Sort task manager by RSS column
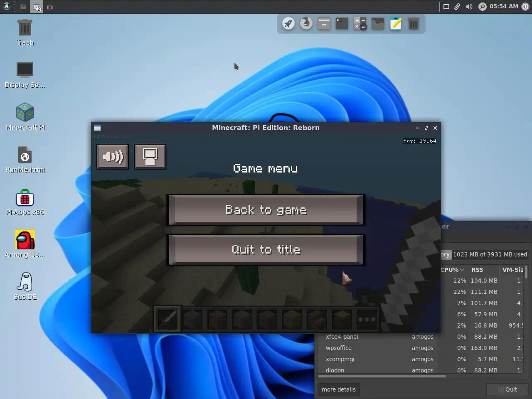Viewport: 532px width, 399px height. 483,270
